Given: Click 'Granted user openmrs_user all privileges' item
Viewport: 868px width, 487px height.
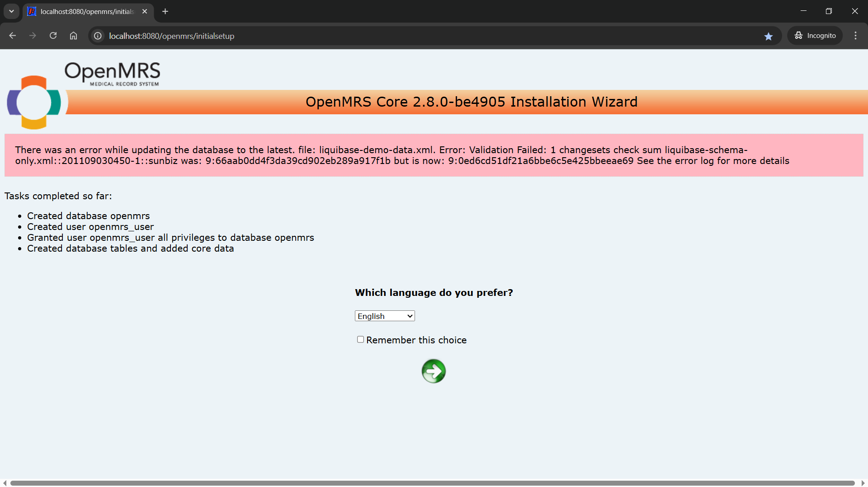Looking at the screenshot, I should tap(170, 238).
